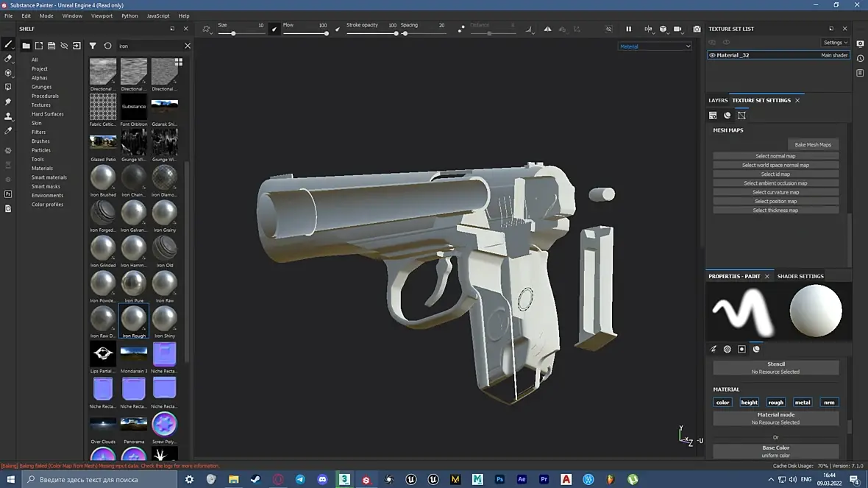Click the shelf filter funnel icon

93,46
